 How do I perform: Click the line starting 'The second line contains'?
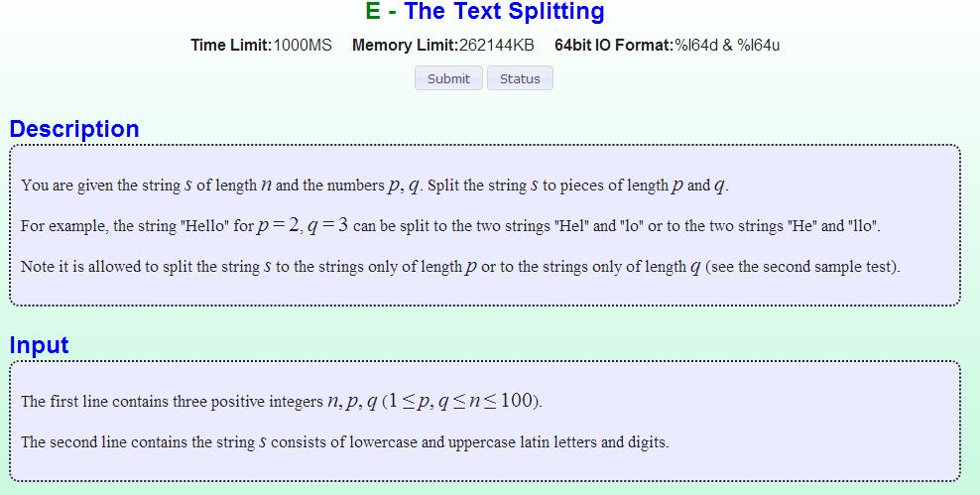tap(344, 442)
